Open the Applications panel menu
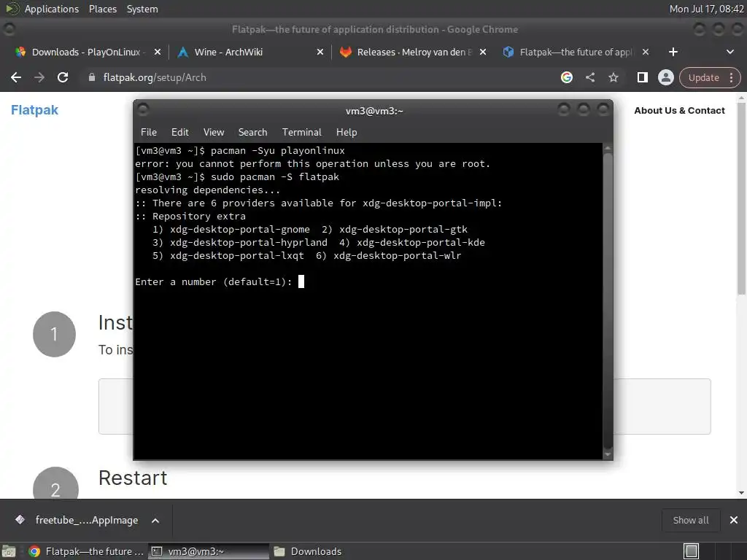The width and height of the screenshot is (747, 560). pos(52,9)
